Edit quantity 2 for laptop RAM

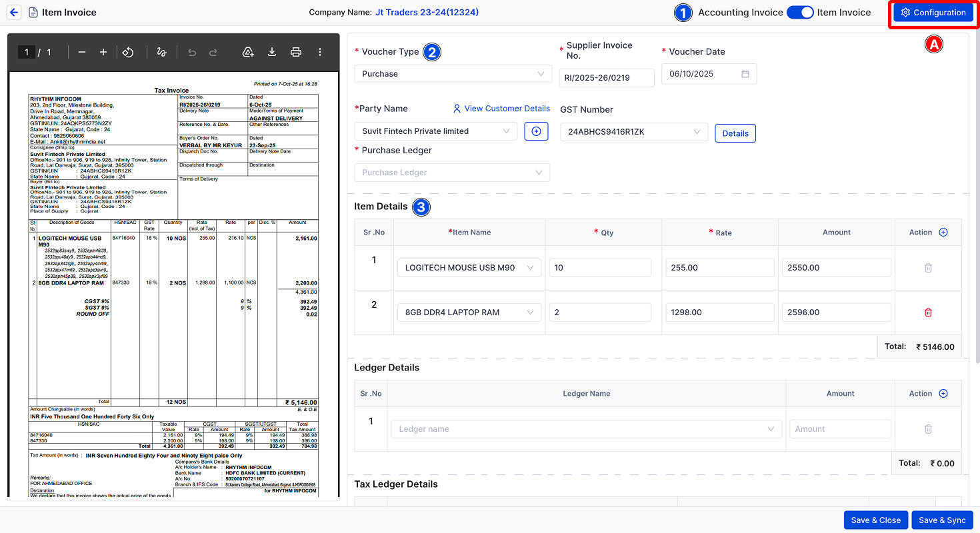click(600, 312)
